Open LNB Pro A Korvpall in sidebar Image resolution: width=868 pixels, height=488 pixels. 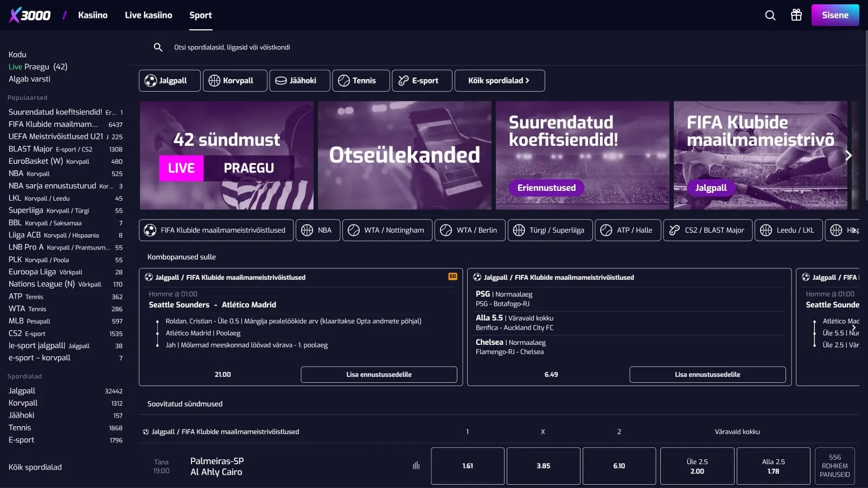[66, 247]
